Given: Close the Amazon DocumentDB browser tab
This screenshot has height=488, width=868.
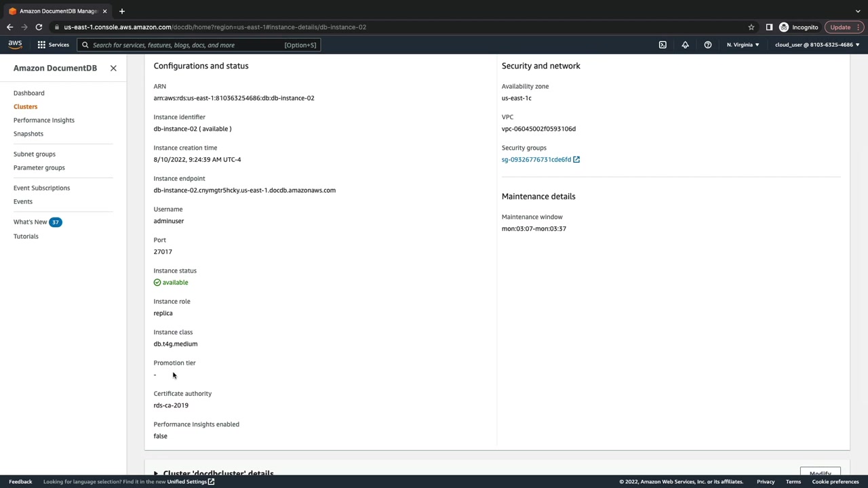Looking at the screenshot, I should coord(104,11).
